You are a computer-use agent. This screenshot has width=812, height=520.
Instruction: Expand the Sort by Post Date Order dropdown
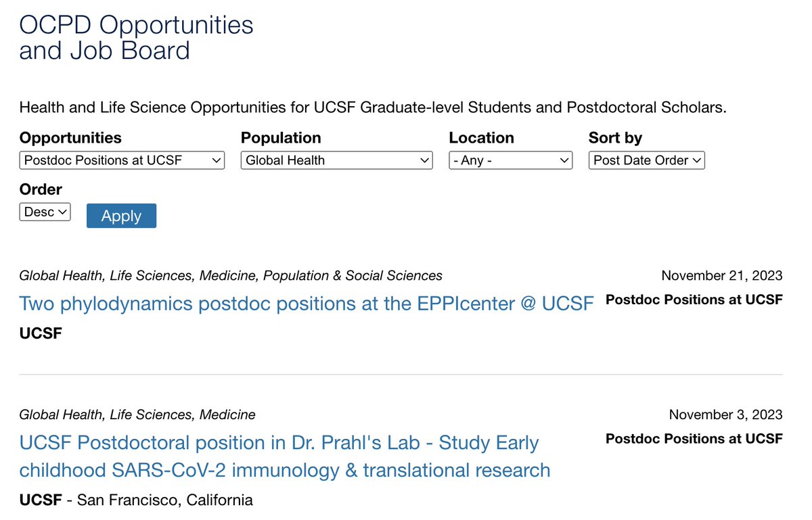coord(646,160)
